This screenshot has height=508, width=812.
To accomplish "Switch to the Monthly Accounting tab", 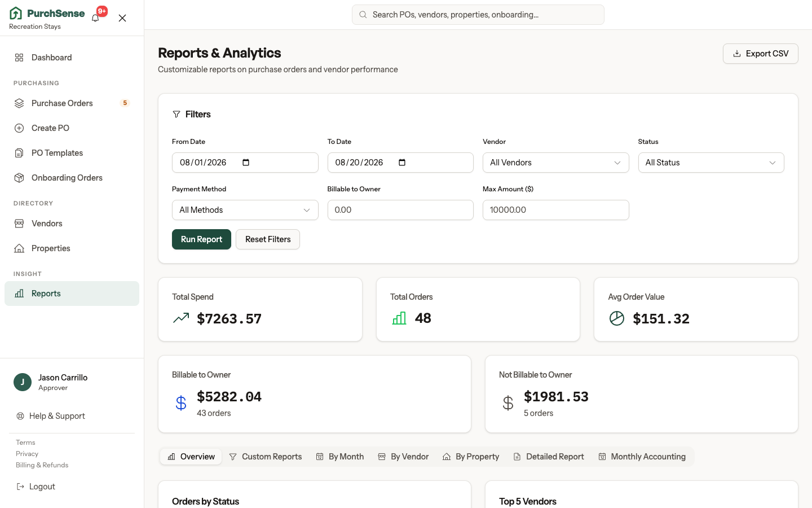I will click(x=642, y=457).
